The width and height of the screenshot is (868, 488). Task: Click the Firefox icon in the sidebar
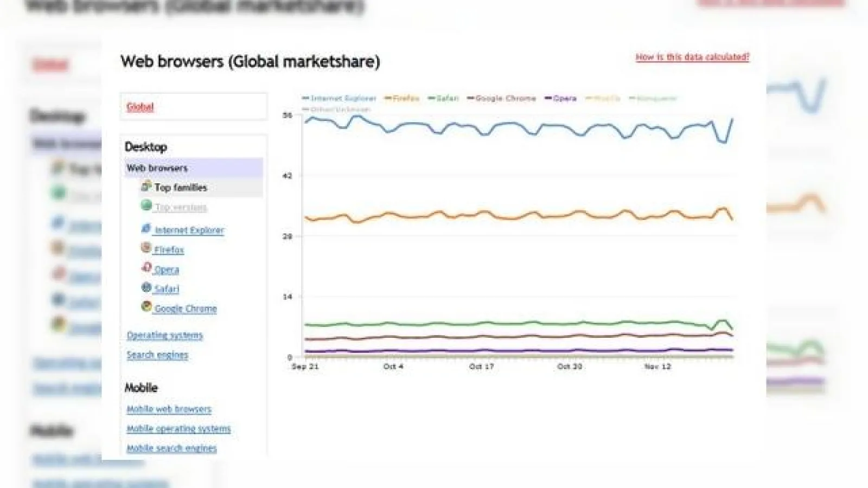146,248
